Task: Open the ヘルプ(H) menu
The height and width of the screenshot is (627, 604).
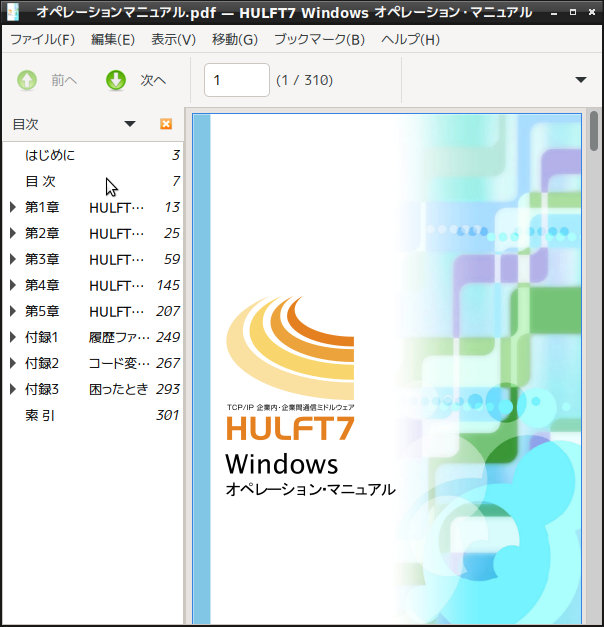Action: (410, 40)
